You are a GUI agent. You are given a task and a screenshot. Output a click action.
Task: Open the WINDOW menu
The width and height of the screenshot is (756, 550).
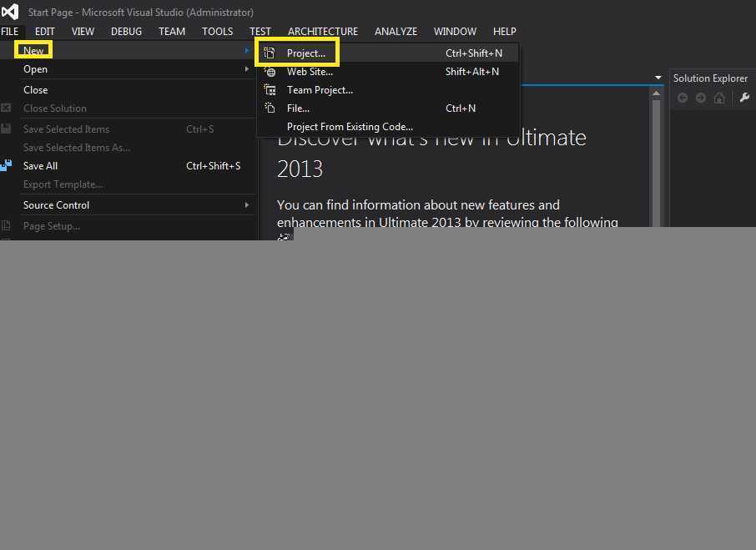point(455,32)
